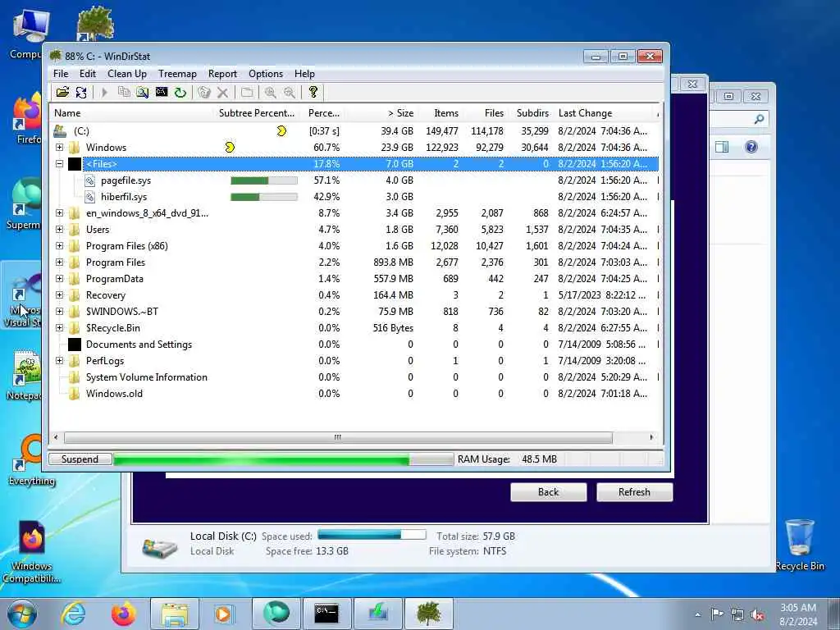Click the Zoom In toolbar icon
Screen dimensions: 840x630
pos(271,92)
